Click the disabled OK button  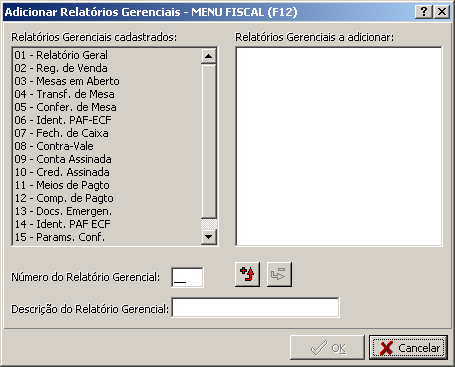(x=327, y=348)
